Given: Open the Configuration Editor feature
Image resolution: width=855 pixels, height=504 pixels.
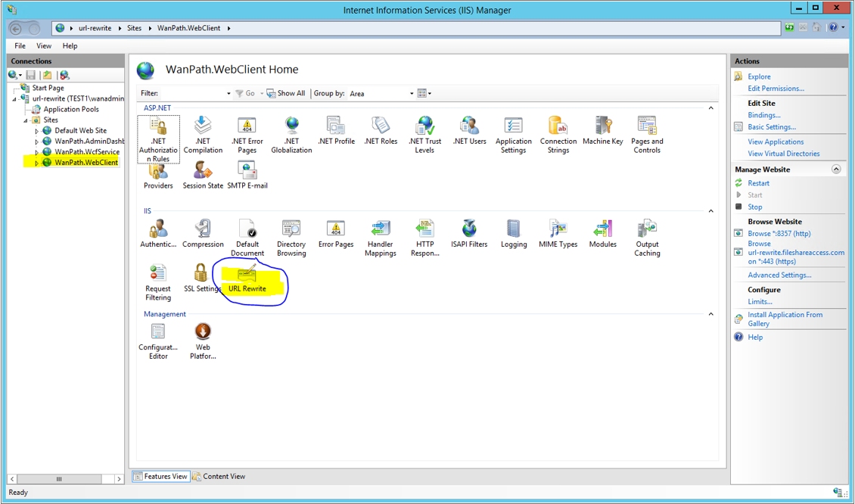Looking at the screenshot, I should [x=158, y=341].
